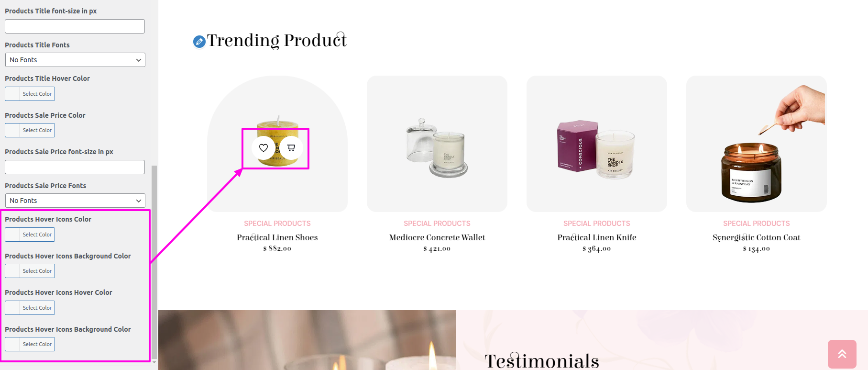Screen dimensions: 868x370
Task: Click the Products Sale Price font-size input field
Action: pos(75,167)
